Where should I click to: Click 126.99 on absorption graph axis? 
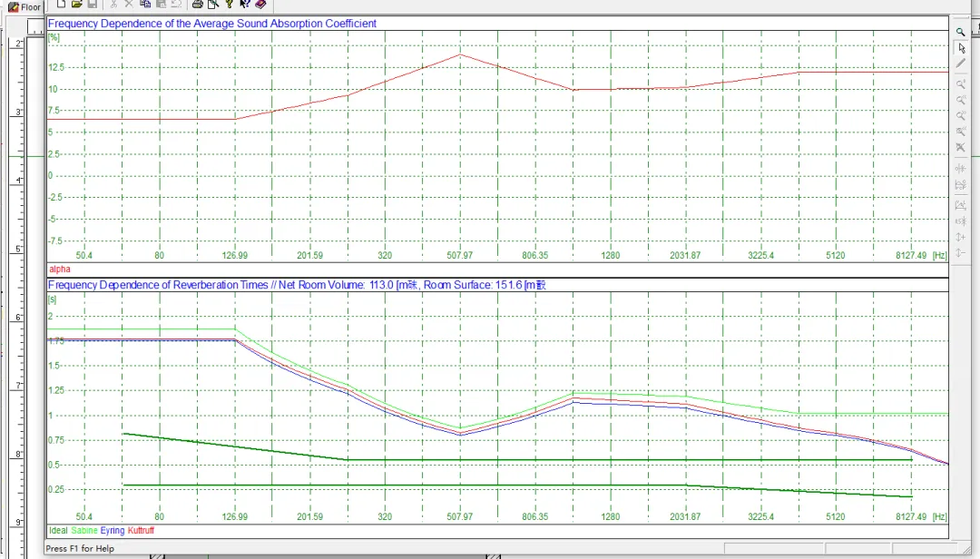click(x=234, y=255)
